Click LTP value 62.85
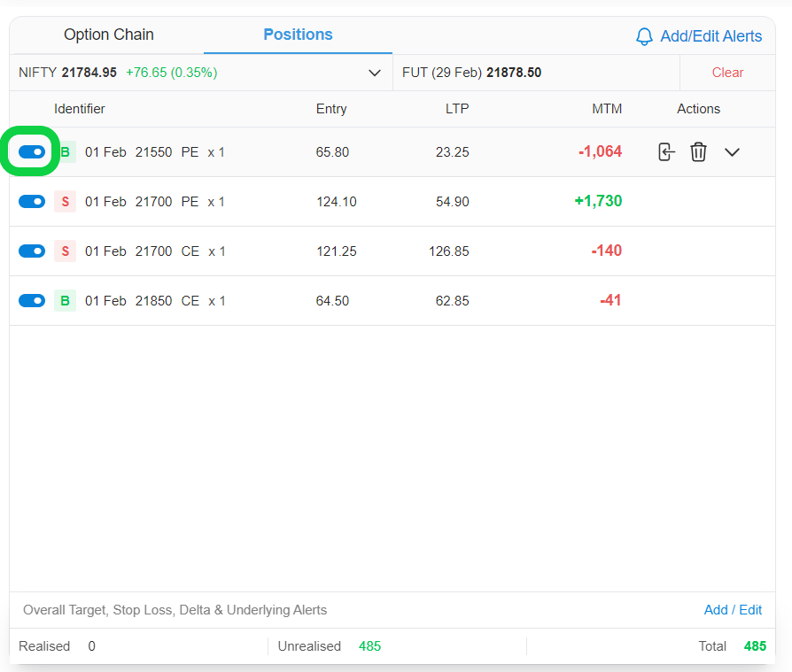Image resolution: width=792 pixels, height=672 pixels. [x=453, y=300]
